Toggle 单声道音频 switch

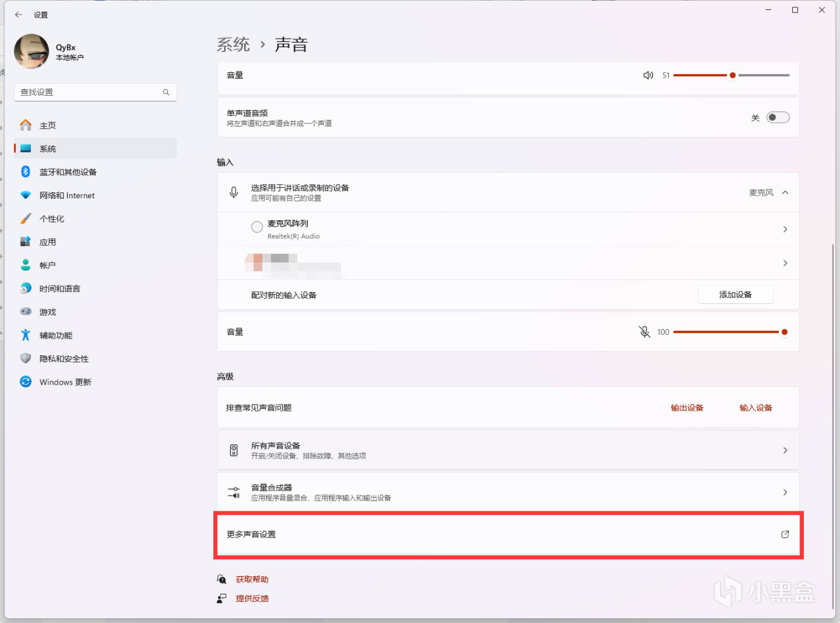(x=778, y=118)
